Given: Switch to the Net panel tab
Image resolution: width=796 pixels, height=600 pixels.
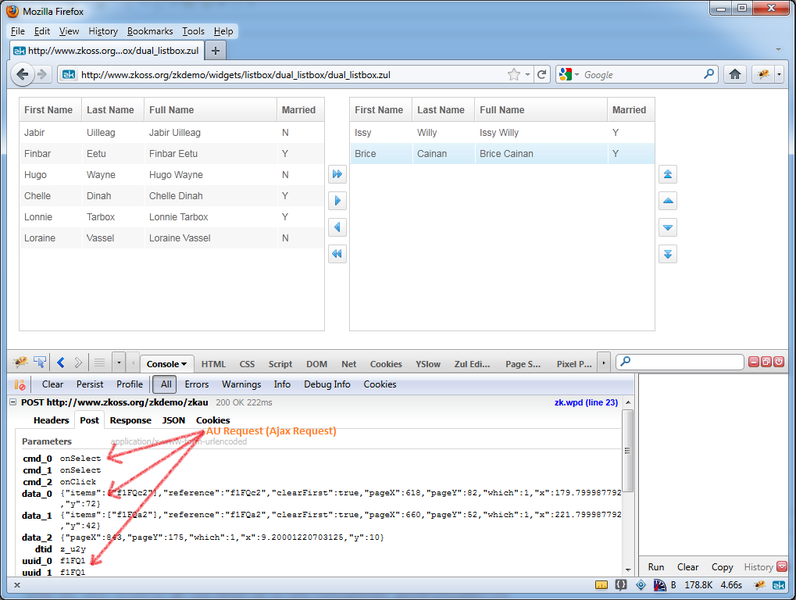Looking at the screenshot, I should (x=349, y=364).
